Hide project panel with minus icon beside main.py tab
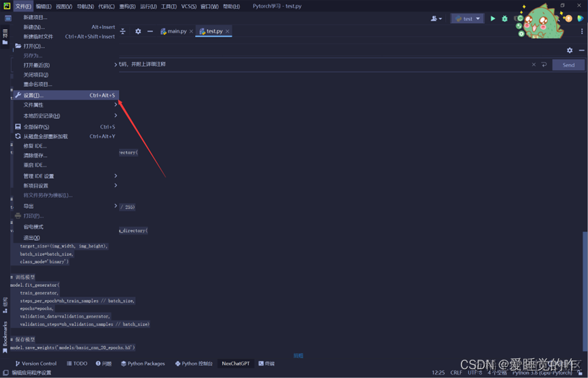 150,31
